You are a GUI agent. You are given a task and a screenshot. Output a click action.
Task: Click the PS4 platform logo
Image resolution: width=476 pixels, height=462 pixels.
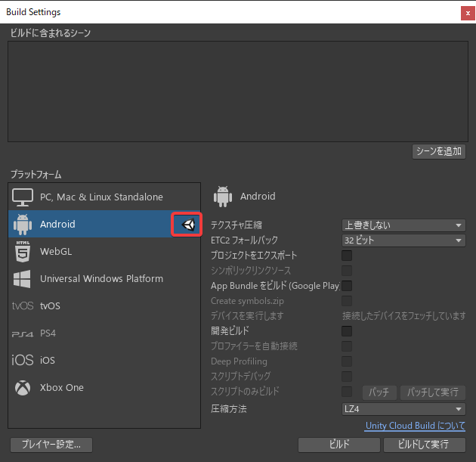[23, 334]
